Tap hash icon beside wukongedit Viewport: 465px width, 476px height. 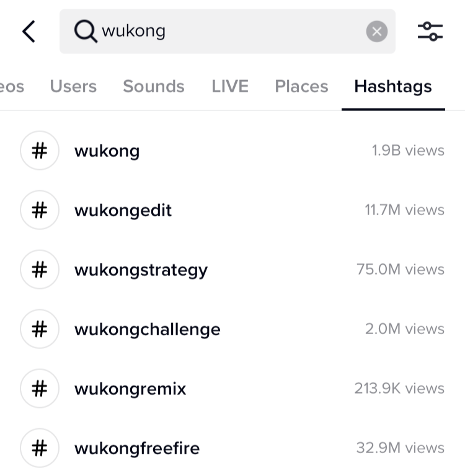[40, 210]
